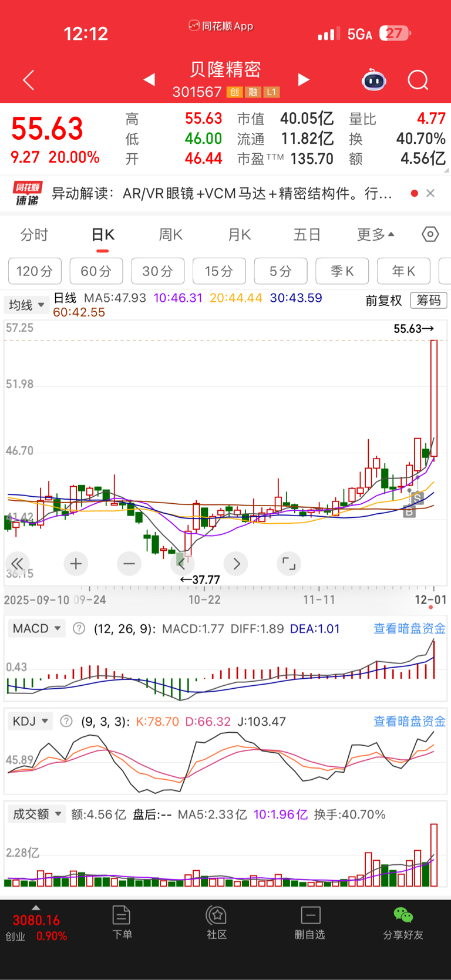Image resolution: width=451 pixels, height=980 pixels.
Task: Open 社区 community icon
Action: pyautogui.click(x=217, y=922)
